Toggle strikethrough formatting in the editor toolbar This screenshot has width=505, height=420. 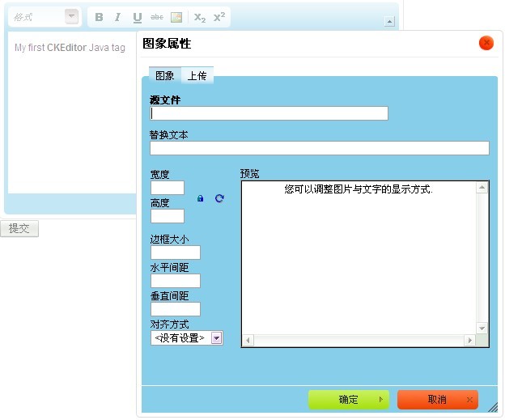[157, 17]
